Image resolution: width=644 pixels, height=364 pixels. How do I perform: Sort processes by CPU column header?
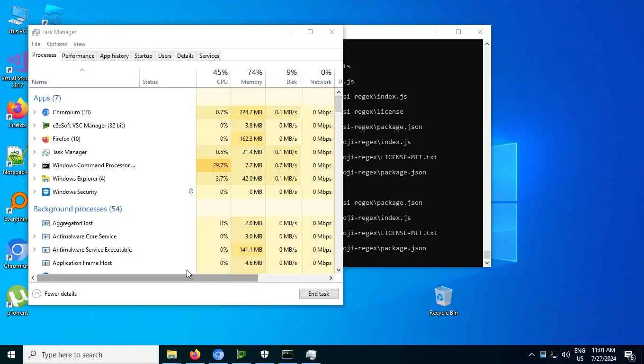pos(214,77)
